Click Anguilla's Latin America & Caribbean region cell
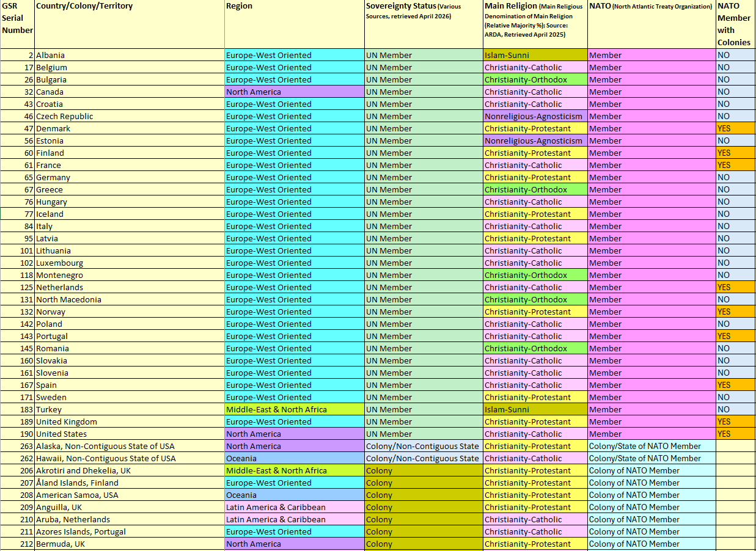This screenshot has width=756, height=551. (295, 507)
